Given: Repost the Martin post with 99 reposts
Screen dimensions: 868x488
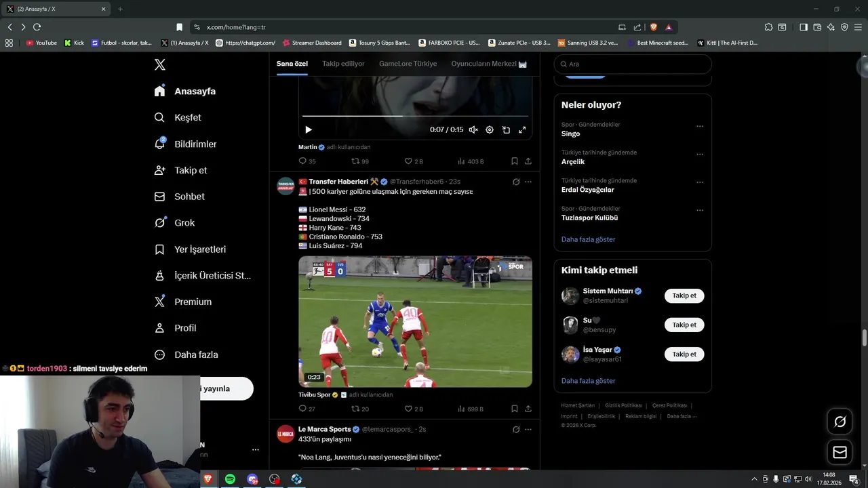Looking at the screenshot, I should [x=360, y=161].
